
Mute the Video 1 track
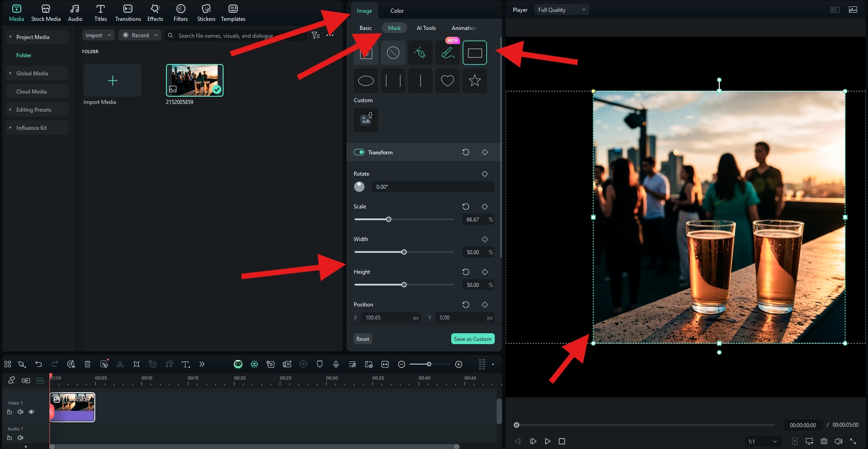20,412
